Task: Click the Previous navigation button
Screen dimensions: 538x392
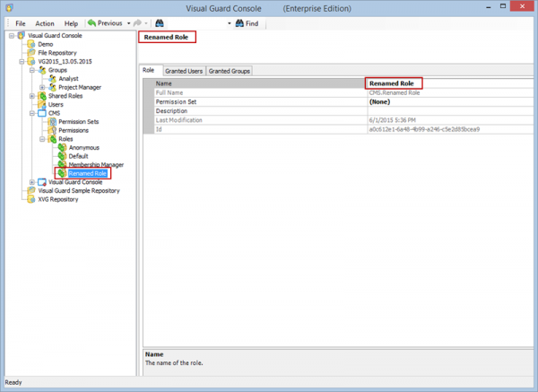Action: (x=105, y=23)
